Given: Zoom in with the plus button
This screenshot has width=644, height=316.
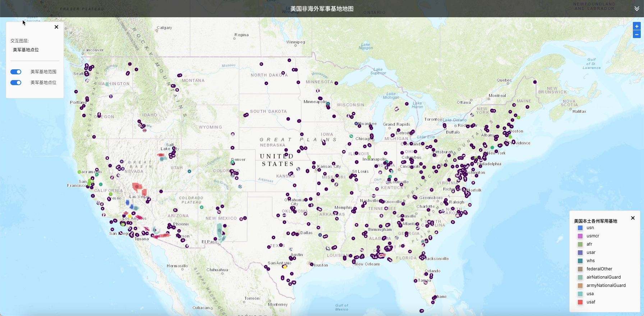Looking at the screenshot, I should tap(636, 26).
